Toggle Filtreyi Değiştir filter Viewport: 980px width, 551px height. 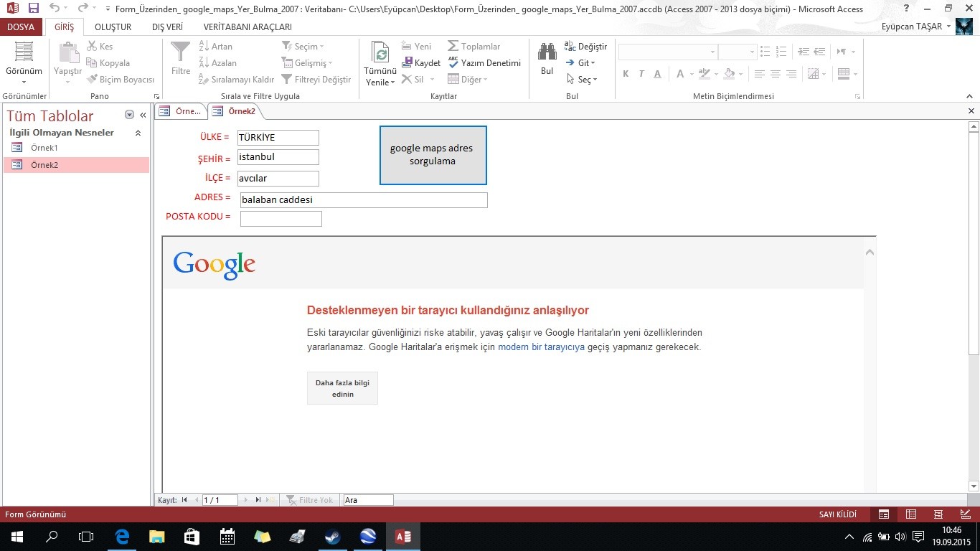316,79
